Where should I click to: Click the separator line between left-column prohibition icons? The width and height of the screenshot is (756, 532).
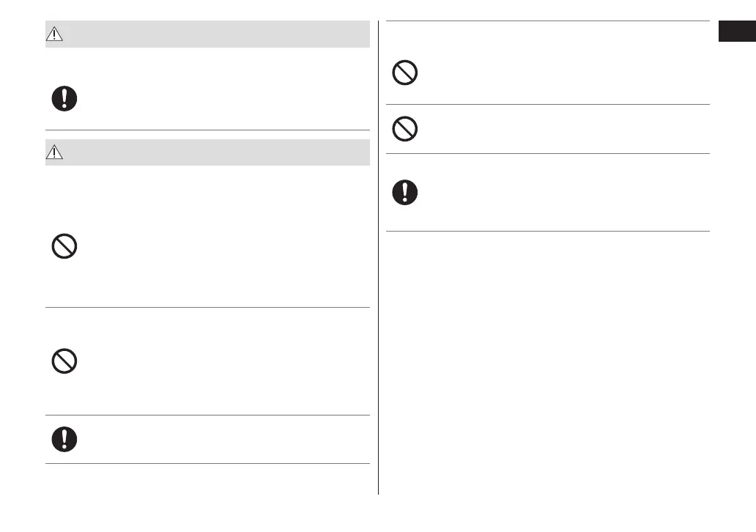point(207,307)
